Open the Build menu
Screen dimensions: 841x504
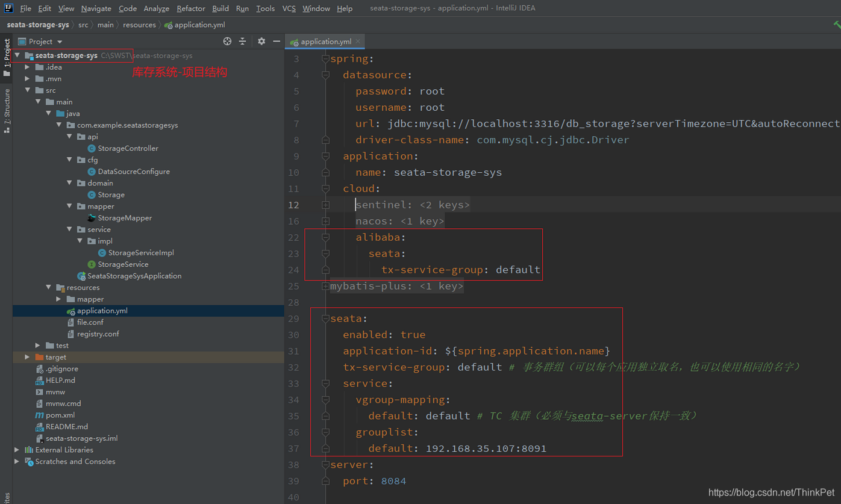(220, 8)
